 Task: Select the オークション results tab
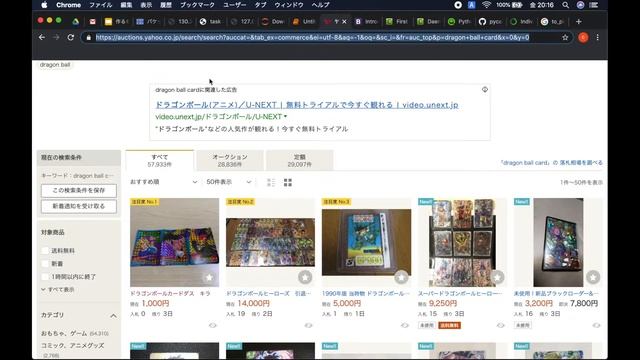tap(230, 160)
